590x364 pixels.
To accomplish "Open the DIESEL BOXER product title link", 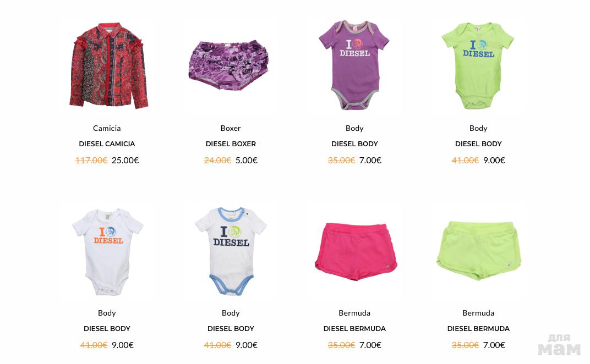I will pos(231,144).
